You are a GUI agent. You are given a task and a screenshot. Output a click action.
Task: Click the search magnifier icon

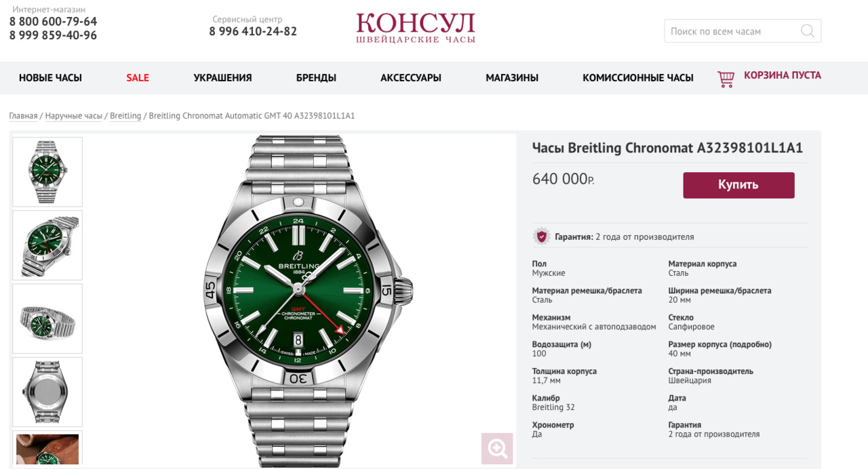[x=807, y=30]
